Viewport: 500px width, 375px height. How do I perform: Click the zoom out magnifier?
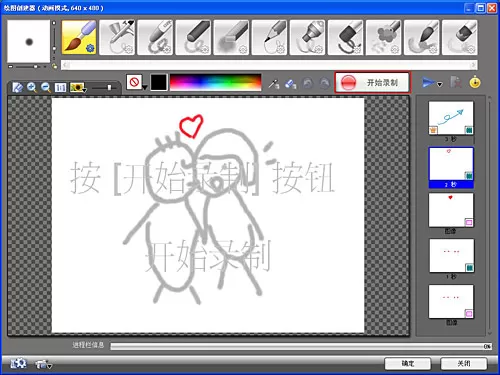pyautogui.click(x=46, y=88)
